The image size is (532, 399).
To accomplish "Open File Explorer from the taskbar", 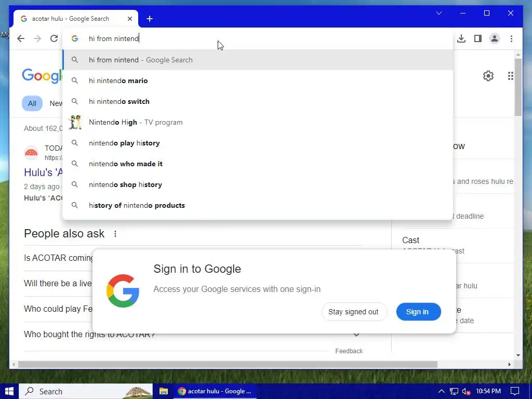I will [164, 391].
